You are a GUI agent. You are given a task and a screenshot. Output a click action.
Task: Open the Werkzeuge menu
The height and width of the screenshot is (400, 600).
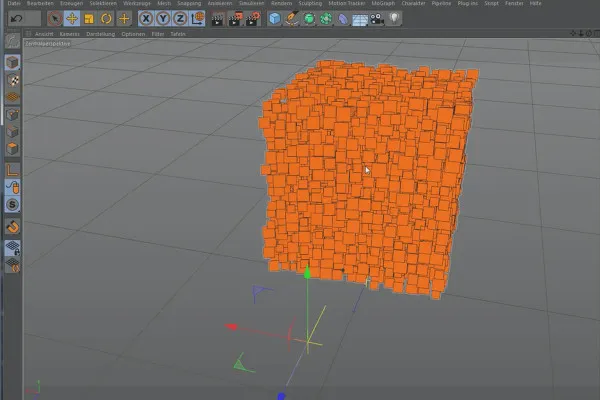pyautogui.click(x=137, y=3)
